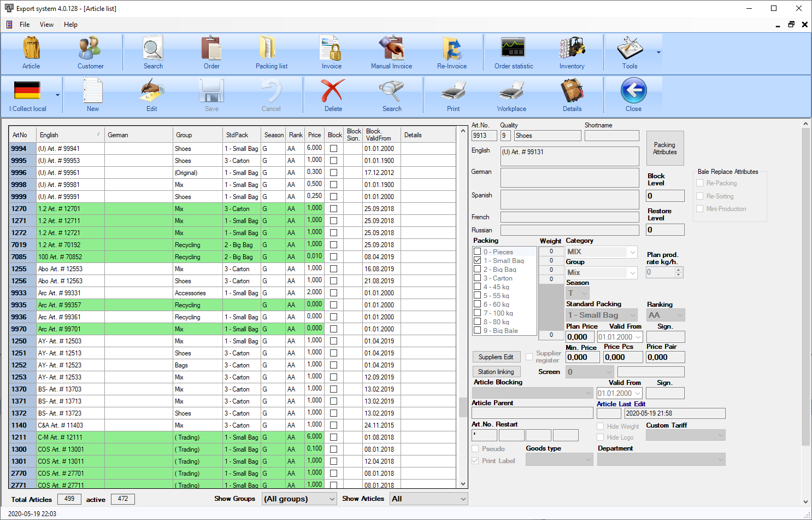Click the English article name field
This screenshot has height=520, width=812.
tap(569, 156)
